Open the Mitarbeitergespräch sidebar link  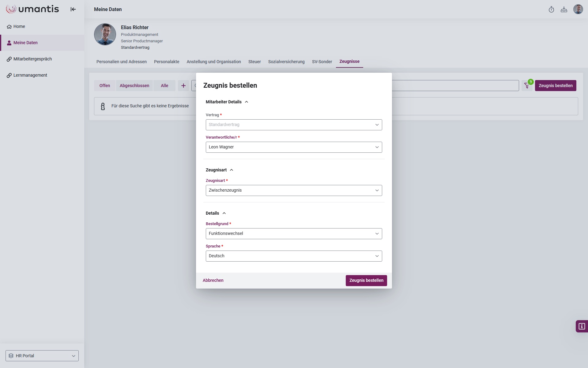32,59
